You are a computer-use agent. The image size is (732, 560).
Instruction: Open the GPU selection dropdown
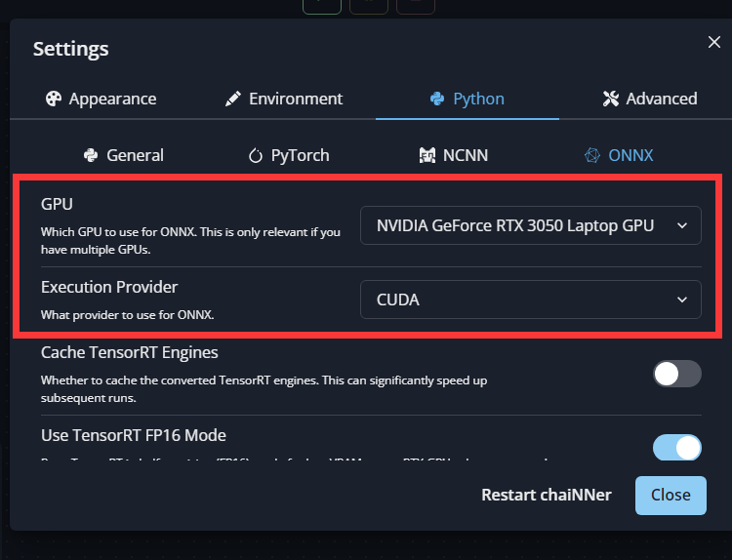(530, 225)
